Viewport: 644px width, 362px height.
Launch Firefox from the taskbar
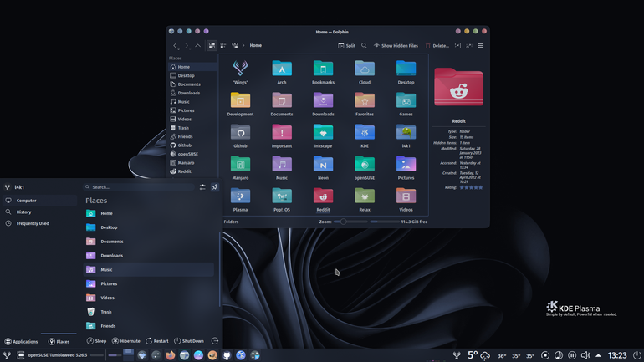pos(170,355)
